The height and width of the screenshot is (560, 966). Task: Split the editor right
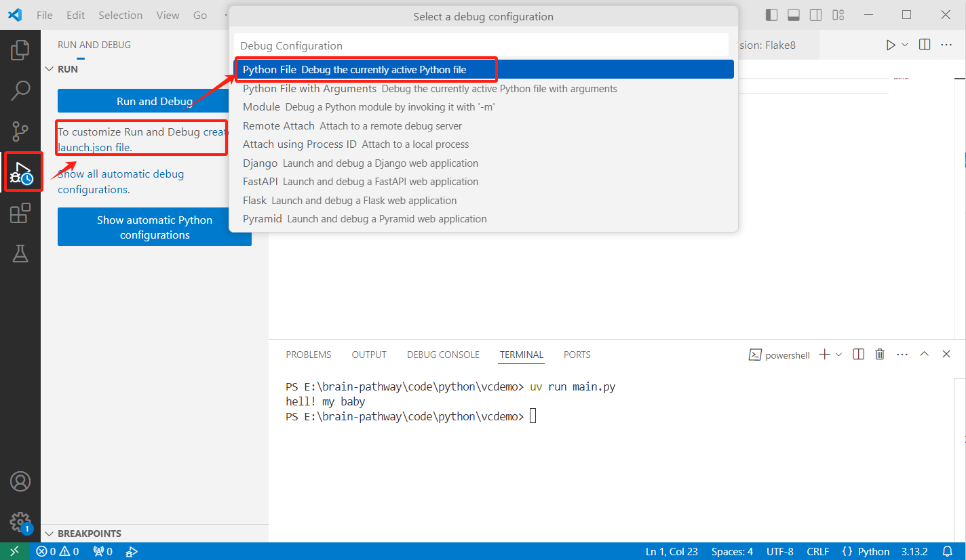point(924,45)
